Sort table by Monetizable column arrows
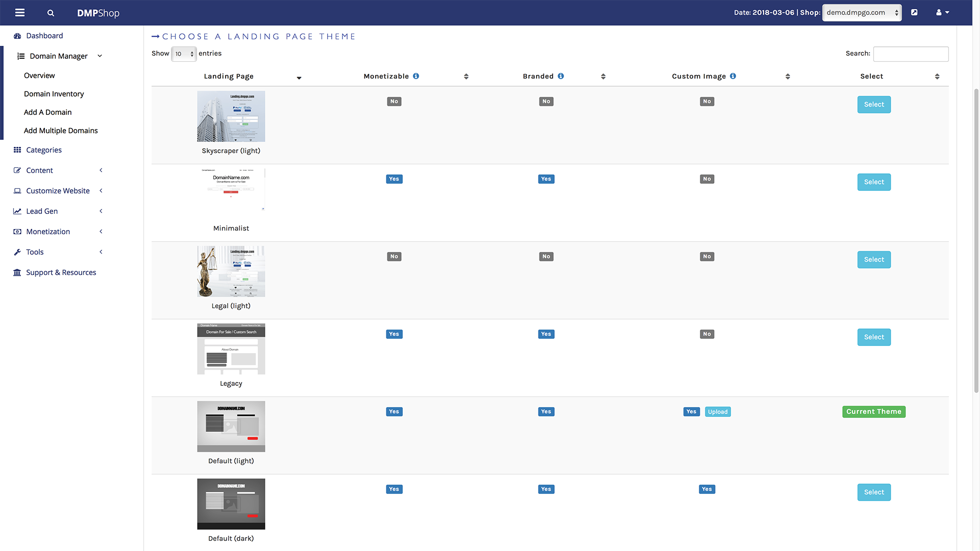The height and width of the screenshot is (551, 980). tap(466, 77)
